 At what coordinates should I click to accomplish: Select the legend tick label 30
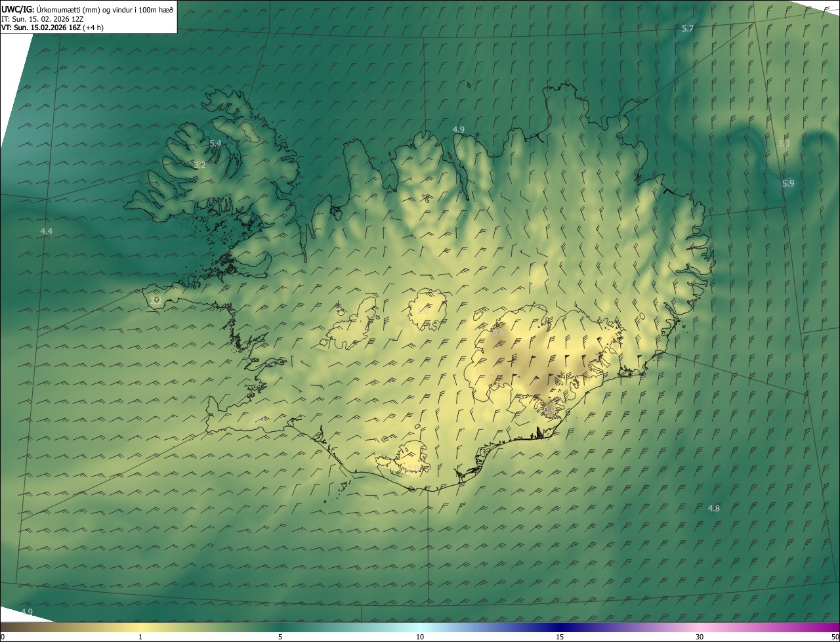click(x=700, y=637)
